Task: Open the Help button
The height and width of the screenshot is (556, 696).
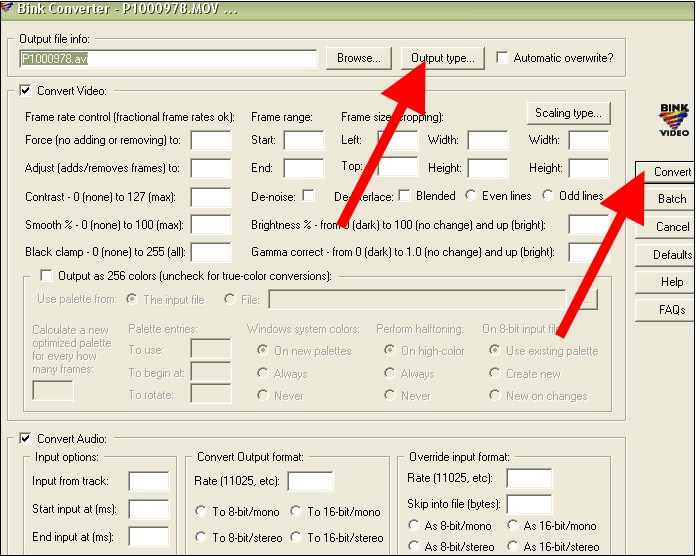Action: click(x=665, y=282)
